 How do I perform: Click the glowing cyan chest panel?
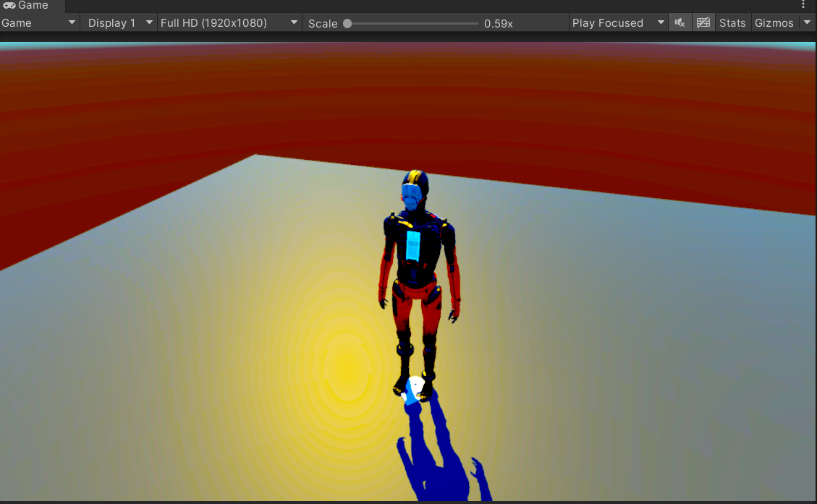413,246
